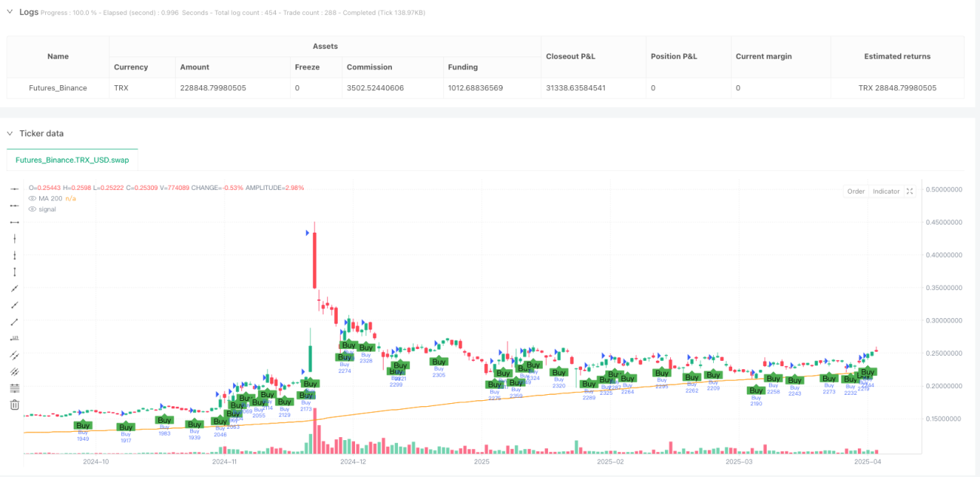The image size is (980, 477).
Task: Select the Fibonacci horizontal levels tool
Action: pos(14,387)
